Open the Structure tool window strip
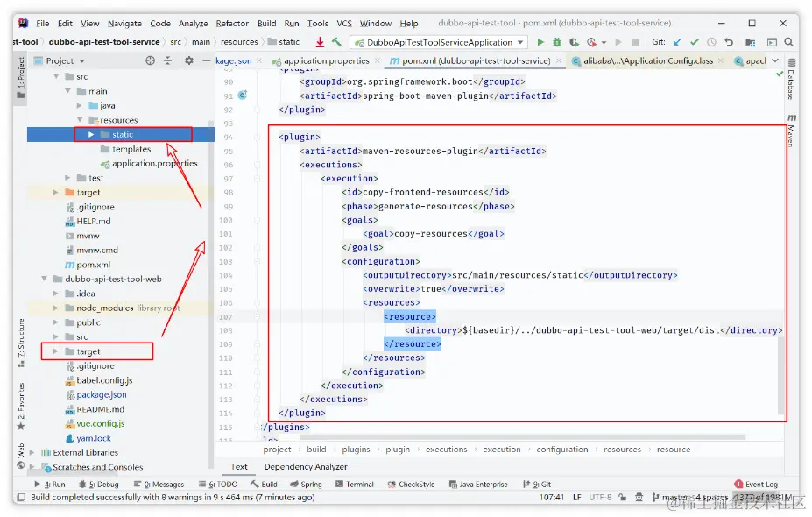 click(x=21, y=342)
